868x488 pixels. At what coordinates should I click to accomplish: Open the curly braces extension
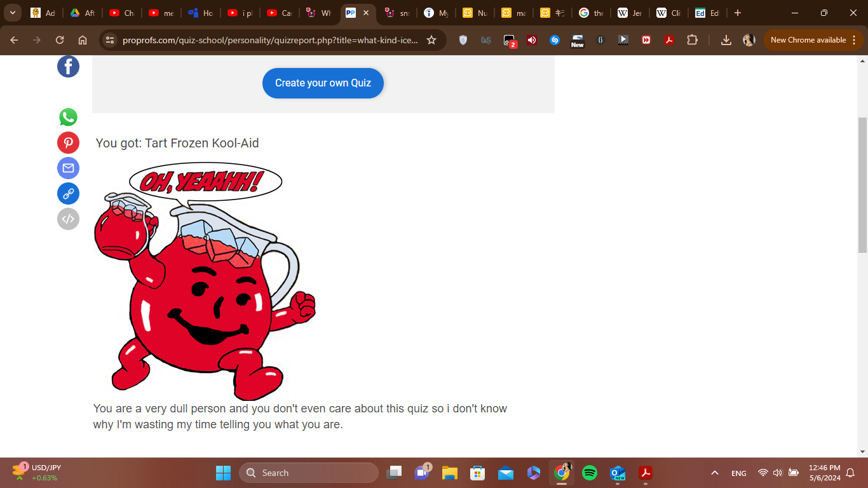600,40
